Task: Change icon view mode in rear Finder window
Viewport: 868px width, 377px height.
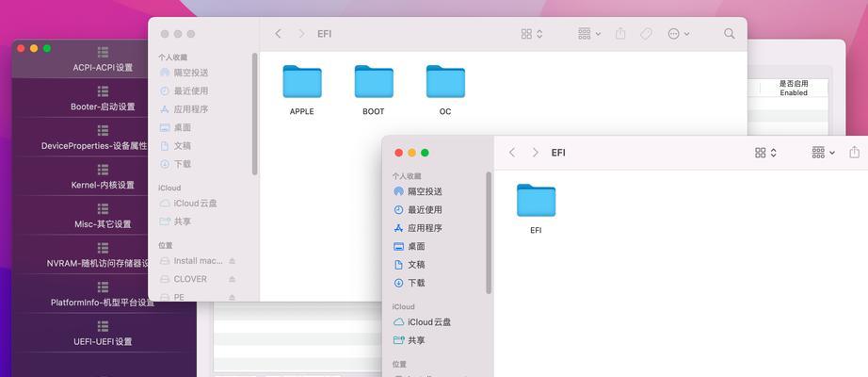Action: (532, 34)
